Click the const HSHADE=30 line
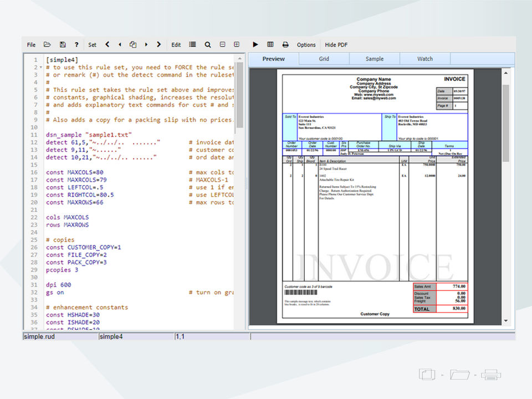 point(73,315)
